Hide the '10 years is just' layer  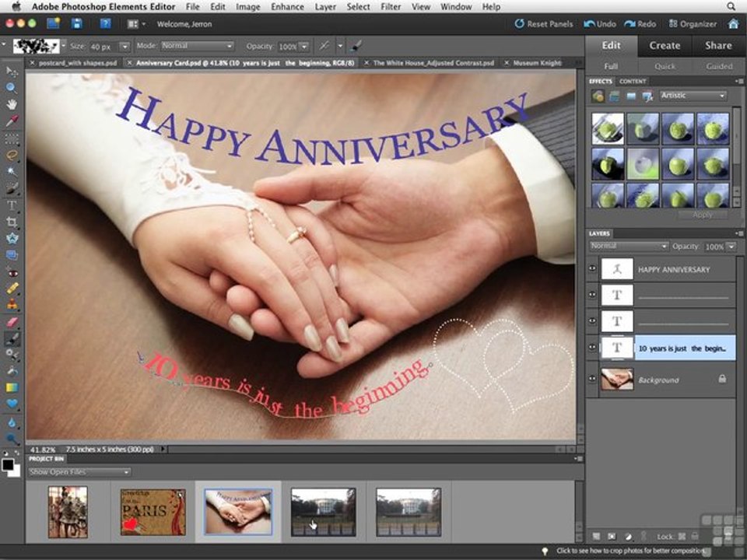point(592,348)
